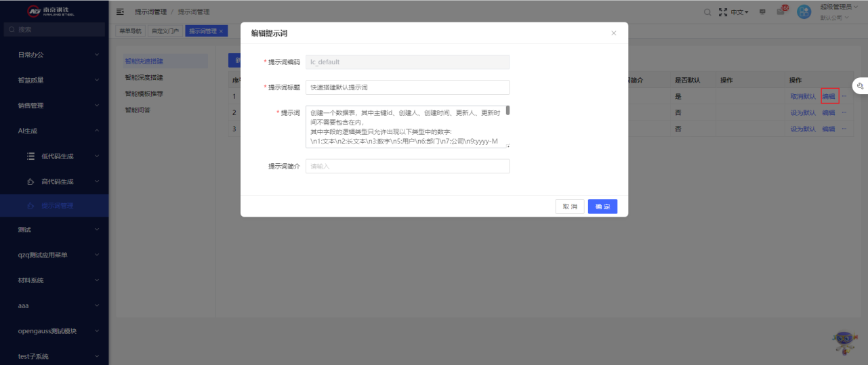This screenshot has width=868, height=365.
Task: Click the disabled 提示词编码 field lc_default
Action: 407,62
